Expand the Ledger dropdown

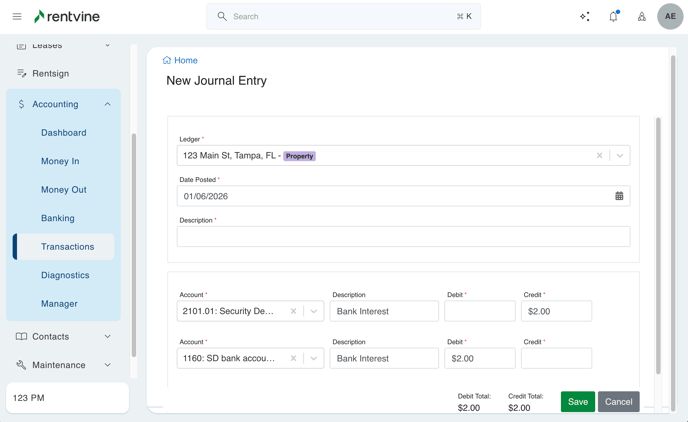pos(620,156)
